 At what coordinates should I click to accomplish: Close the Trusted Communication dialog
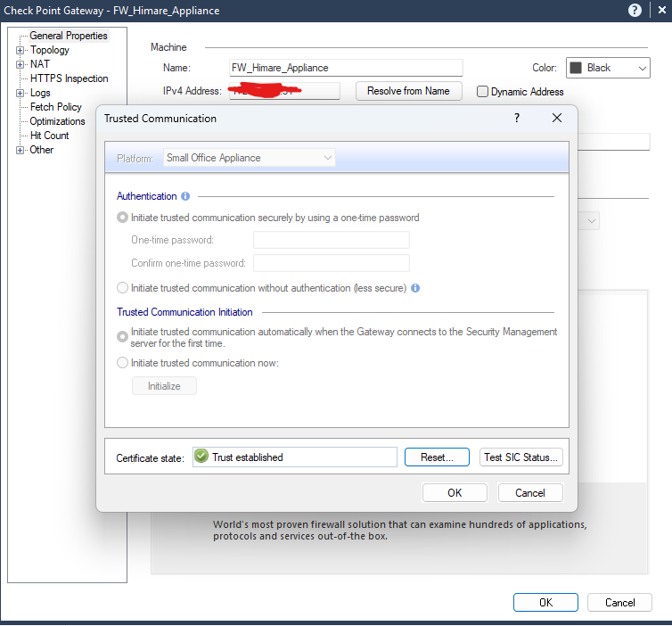coord(557,118)
